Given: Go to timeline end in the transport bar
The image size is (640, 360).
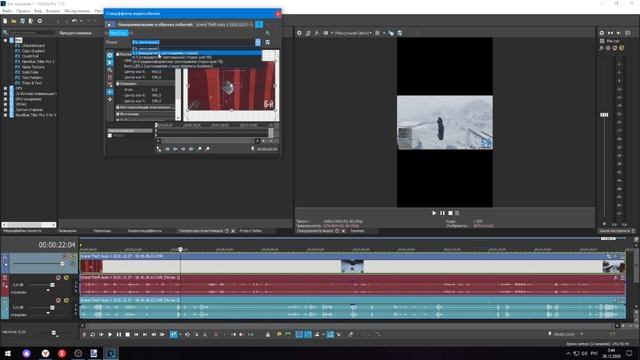Looking at the screenshot, I should click(x=144, y=334).
